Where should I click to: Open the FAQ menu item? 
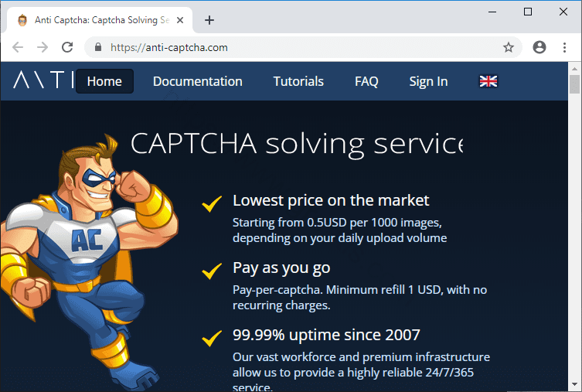click(366, 81)
